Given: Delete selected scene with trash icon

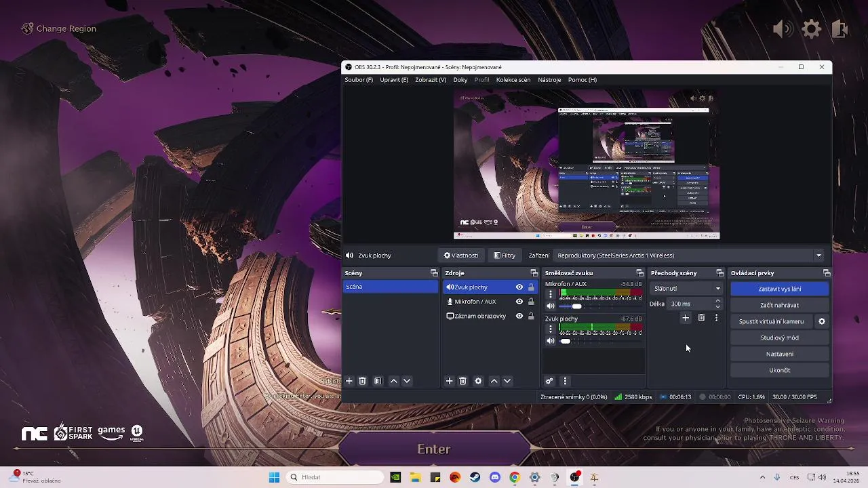Looking at the screenshot, I should pos(362,381).
